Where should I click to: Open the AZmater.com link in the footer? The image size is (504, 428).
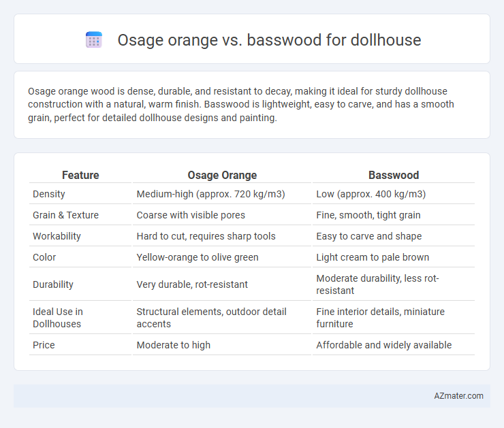coord(458,396)
